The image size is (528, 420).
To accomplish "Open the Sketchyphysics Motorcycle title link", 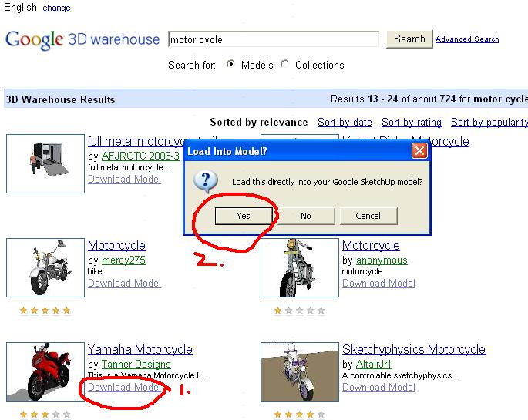I will tap(414, 349).
